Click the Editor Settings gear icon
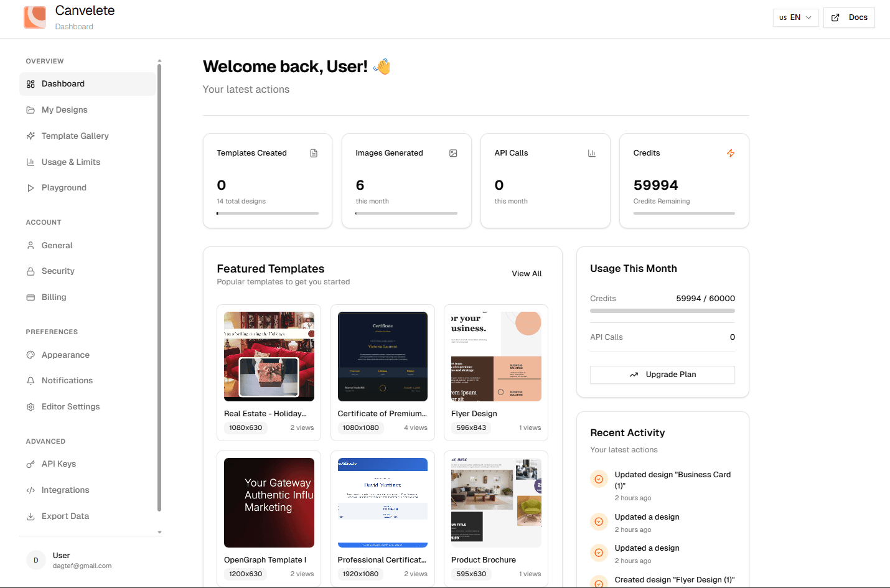 (x=30, y=407)
